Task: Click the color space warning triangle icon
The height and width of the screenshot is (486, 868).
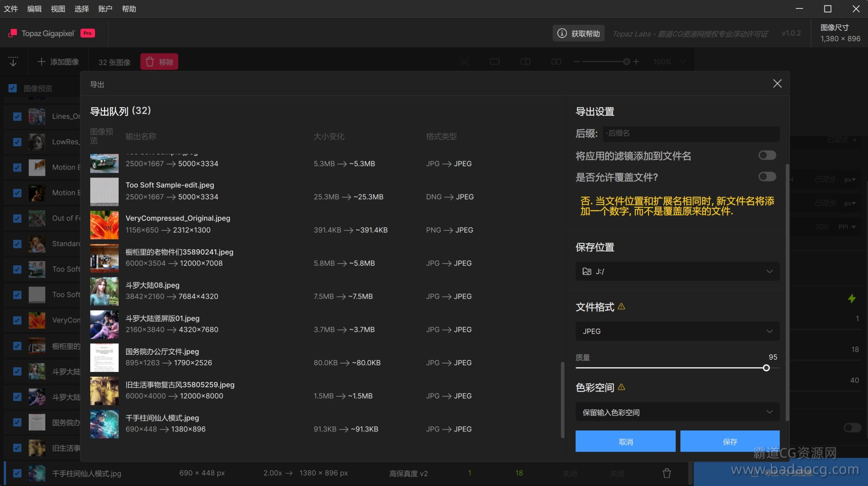Action: pos(621,387)
